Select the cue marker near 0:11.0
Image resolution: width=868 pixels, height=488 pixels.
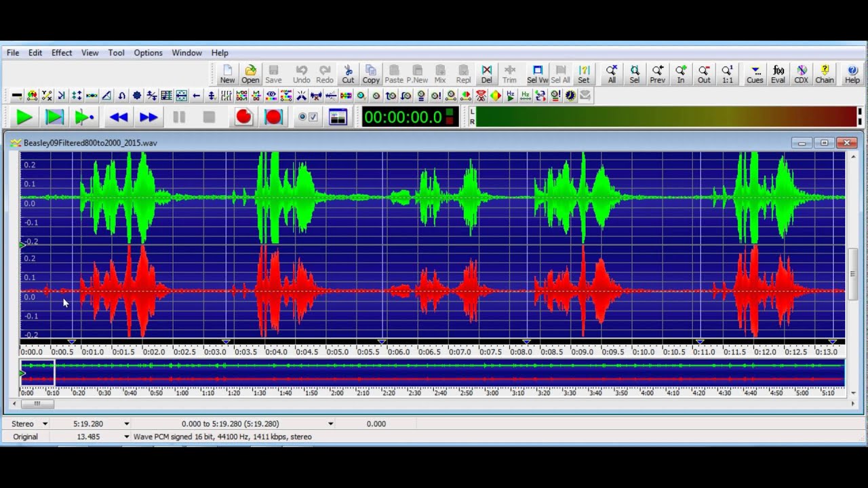pyautogui.click(x=701, y=342)
